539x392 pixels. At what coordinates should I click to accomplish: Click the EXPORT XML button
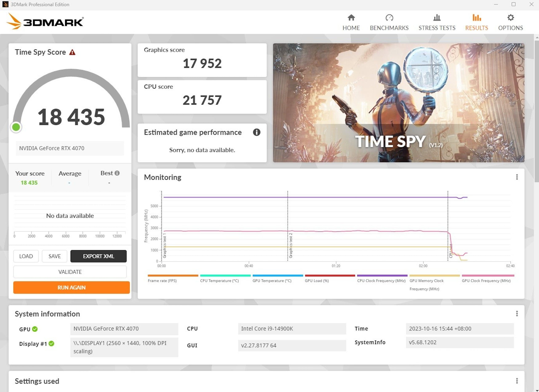click(98, 256)
